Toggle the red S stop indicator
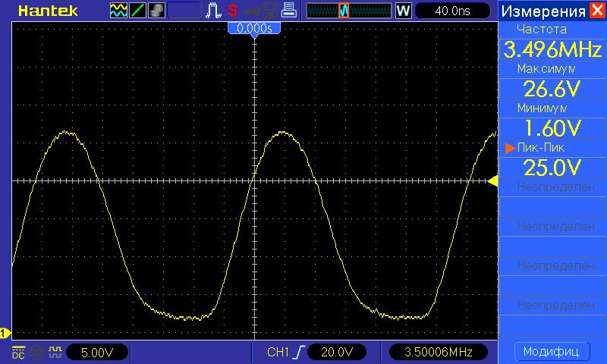607x364 pixels. tap(232, 11)
